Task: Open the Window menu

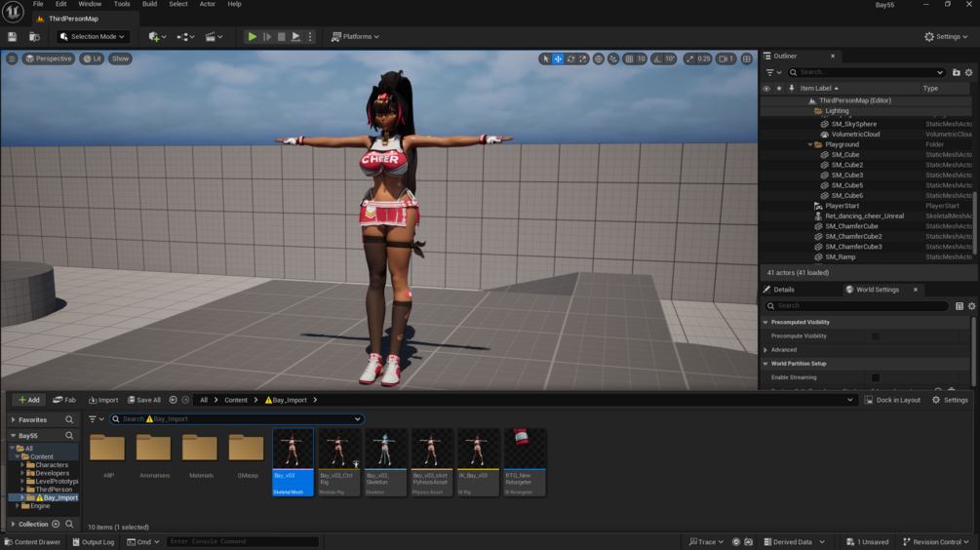Action: (90, 4)
